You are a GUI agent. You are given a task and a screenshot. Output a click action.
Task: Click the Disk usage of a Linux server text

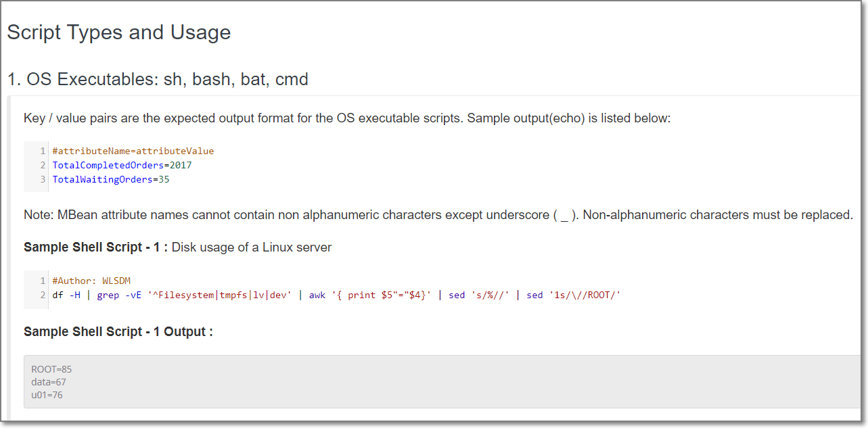click(x=252, y=247)
